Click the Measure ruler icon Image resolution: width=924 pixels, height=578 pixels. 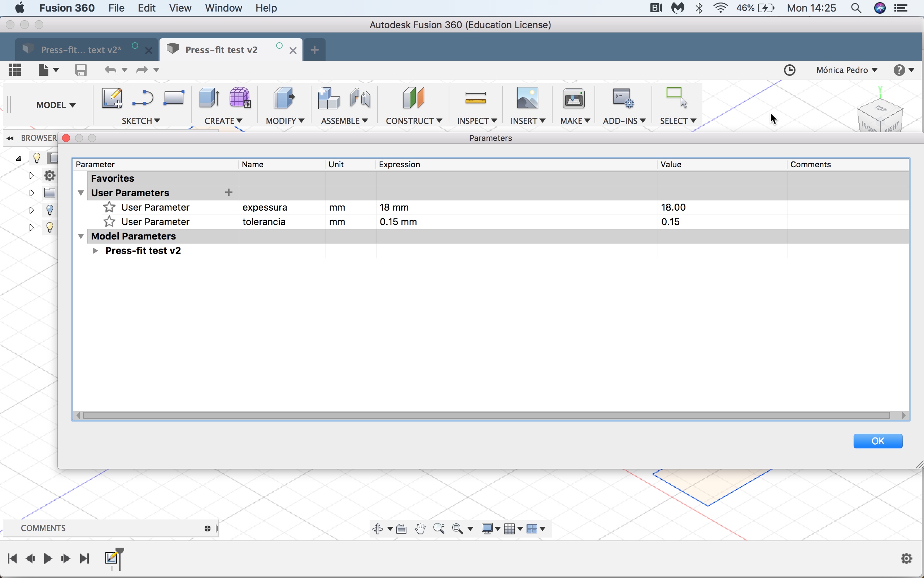pos(476,98)
